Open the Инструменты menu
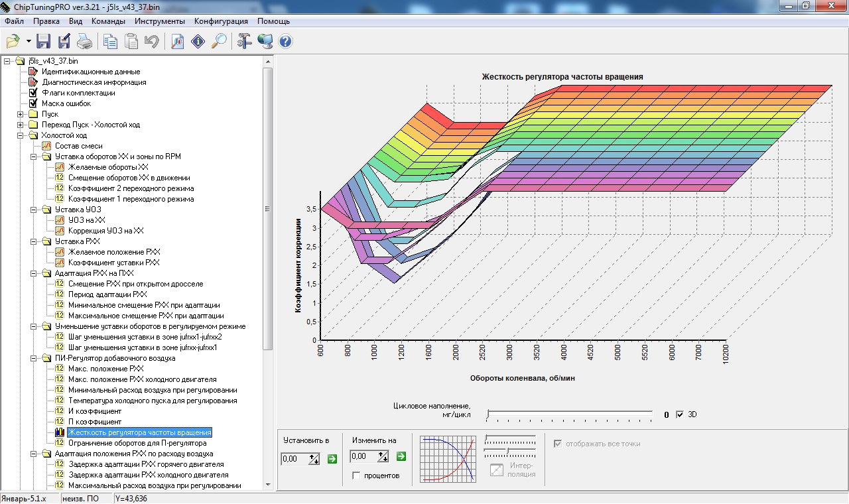 point(159,21)
